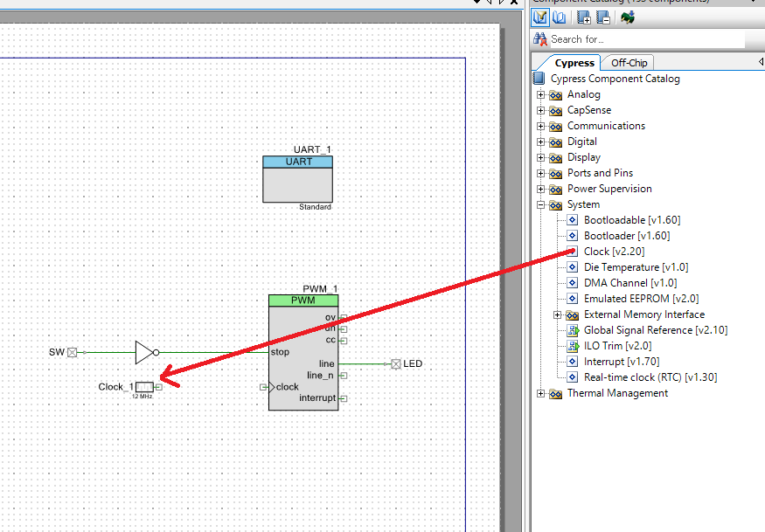Select 'Die Temperature [v1.0]' in the catalog
Image resolution: width=765 pixels, height=532 pixels.
point(636,267)
